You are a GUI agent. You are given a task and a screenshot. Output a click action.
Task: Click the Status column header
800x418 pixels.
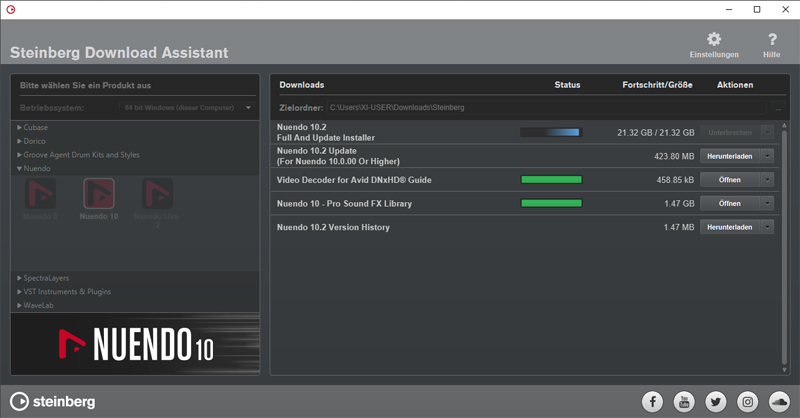[x=567, y=85]
